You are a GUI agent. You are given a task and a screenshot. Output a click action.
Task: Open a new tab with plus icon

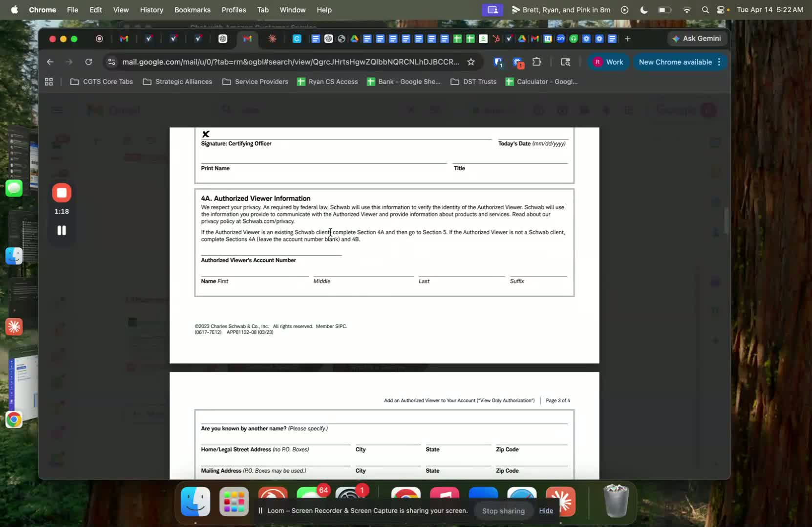628,39
